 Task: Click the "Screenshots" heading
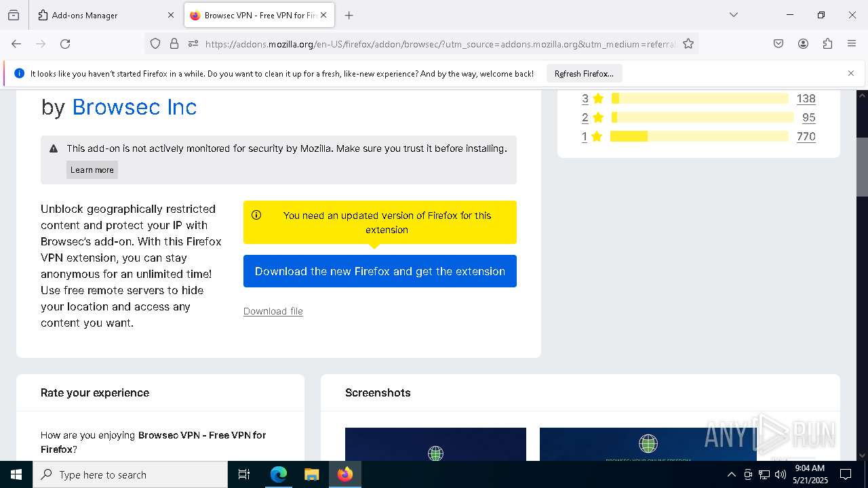pyautogui.click(x=378, y=392)
